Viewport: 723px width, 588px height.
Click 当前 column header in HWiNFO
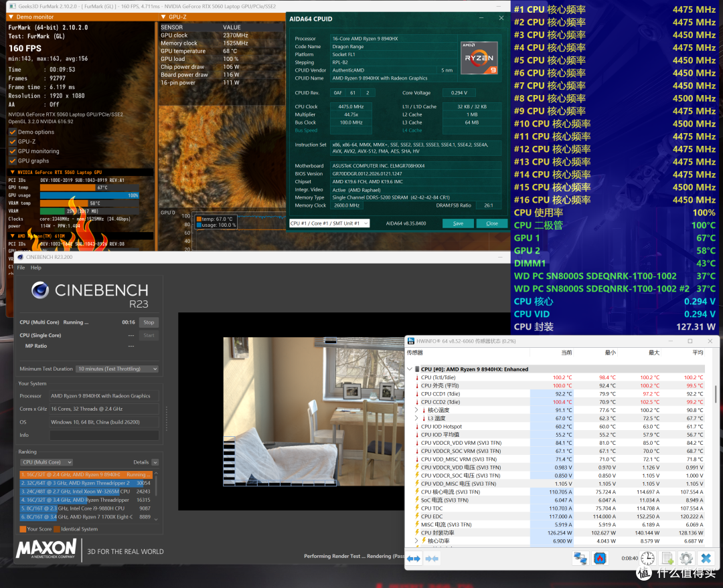[x=567, y=353]
